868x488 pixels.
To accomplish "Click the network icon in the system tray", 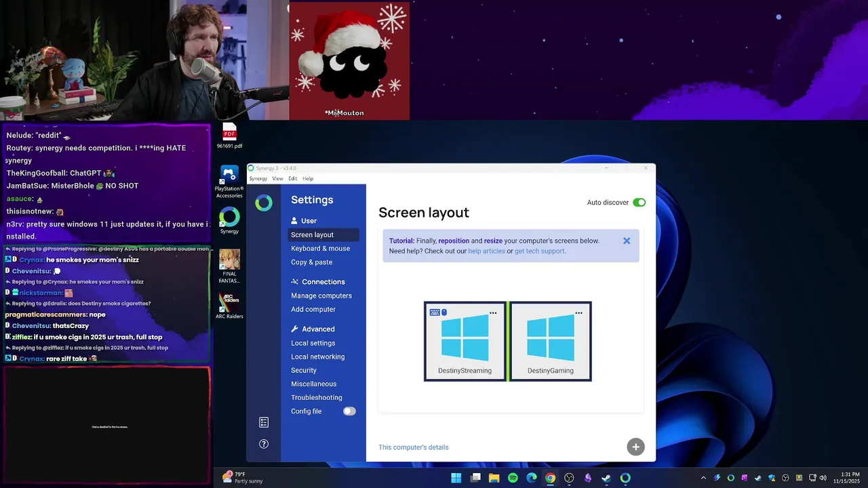I will click(812, 478).
